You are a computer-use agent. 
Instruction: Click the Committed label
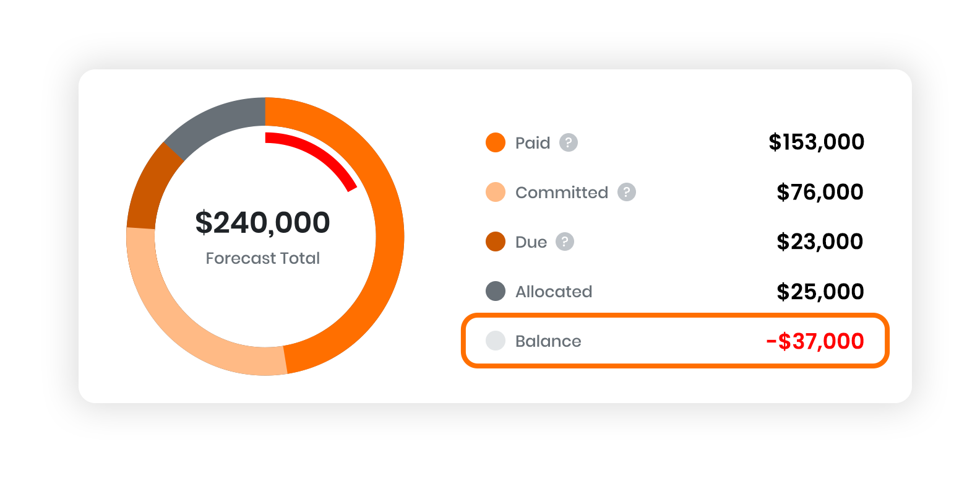click(x=562, y=193)
